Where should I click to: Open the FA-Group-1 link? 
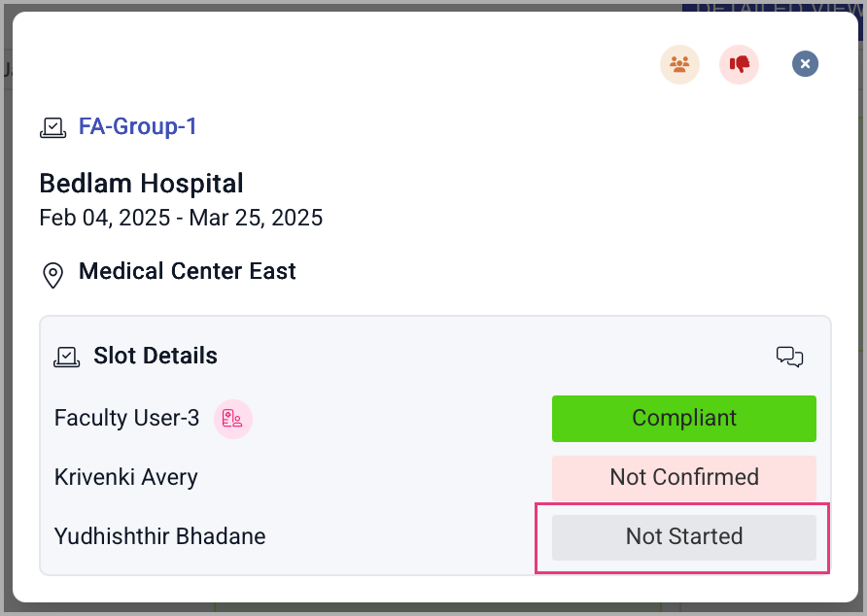point(138,126)
